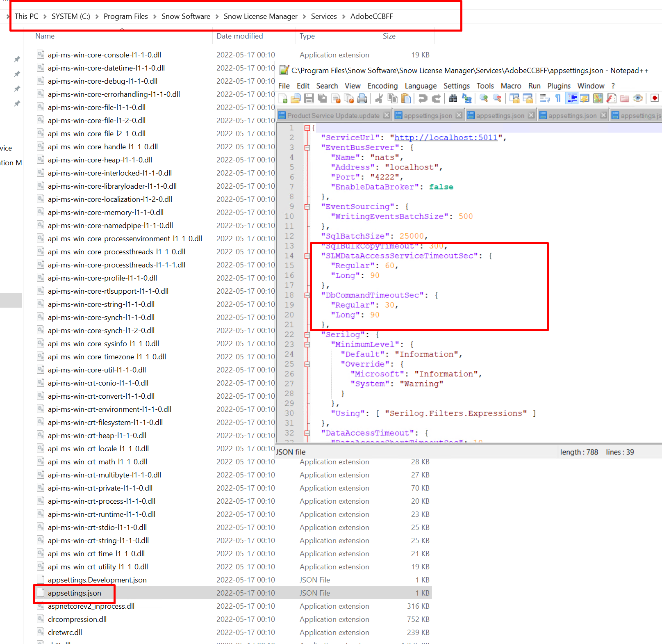The height and width of the screenshot is (644, 662).
Task: Click the 'JSON file' status bar entry
Action: (x=291, y=452)
